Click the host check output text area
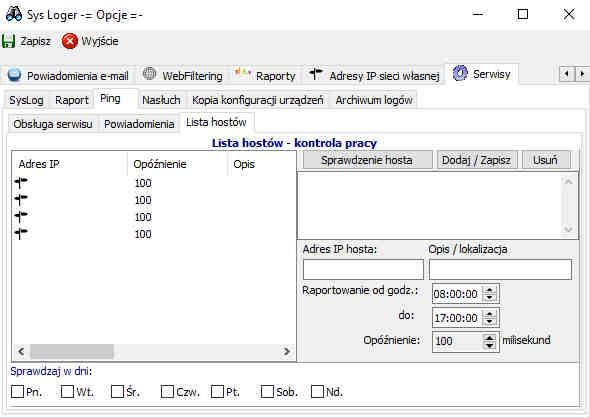The width and height of the screenshot is (590, 418). (430, 205)
